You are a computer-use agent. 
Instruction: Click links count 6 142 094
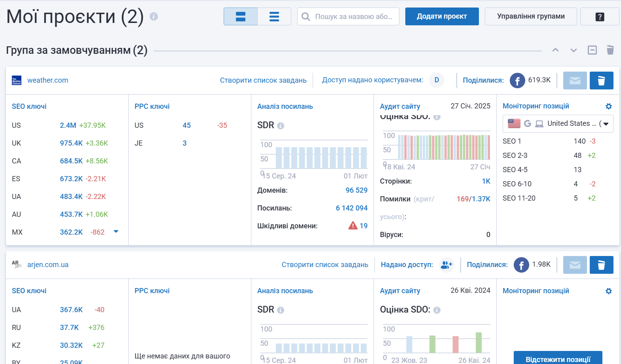point(352,208)
